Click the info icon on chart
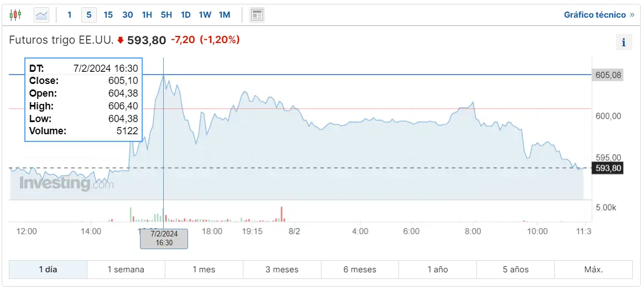644x290 pixels. pyautogui.click(x=624, y=42)
